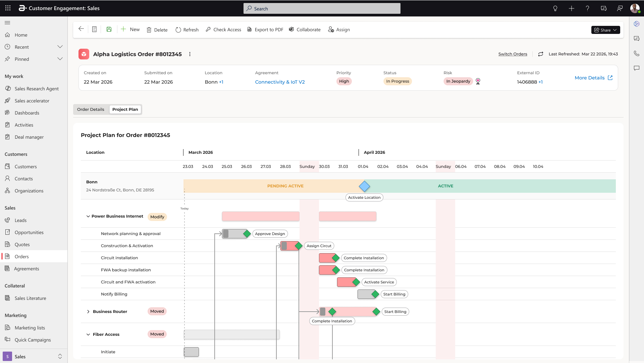
Task: Click the green save icon
Action: (109, 29)
